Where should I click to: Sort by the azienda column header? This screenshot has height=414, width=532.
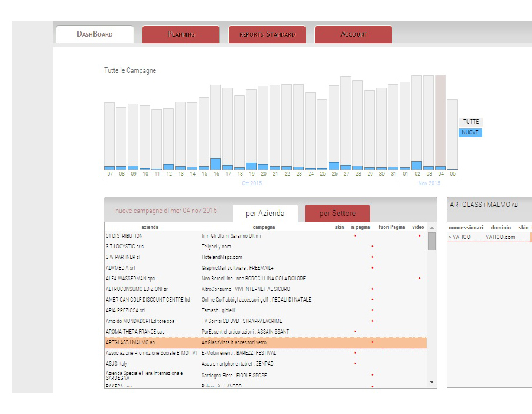point(150,227)
